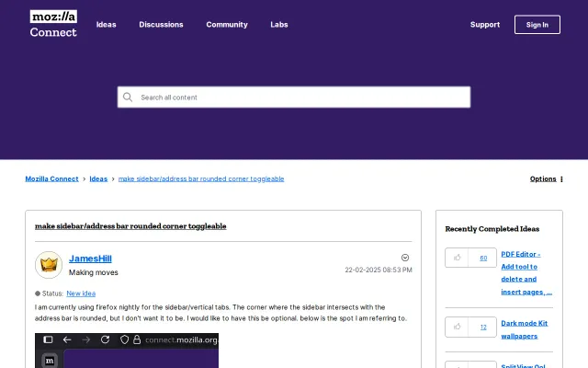This screenshot has width=588, height=368.
Task: Open the PDF Editor idea link
Action: [x=526, y=273]
